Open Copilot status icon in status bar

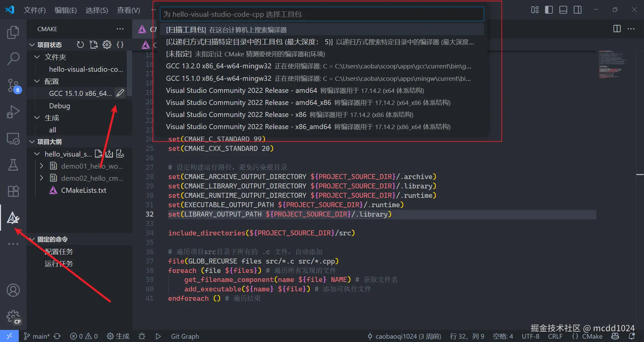click(615, 336)
